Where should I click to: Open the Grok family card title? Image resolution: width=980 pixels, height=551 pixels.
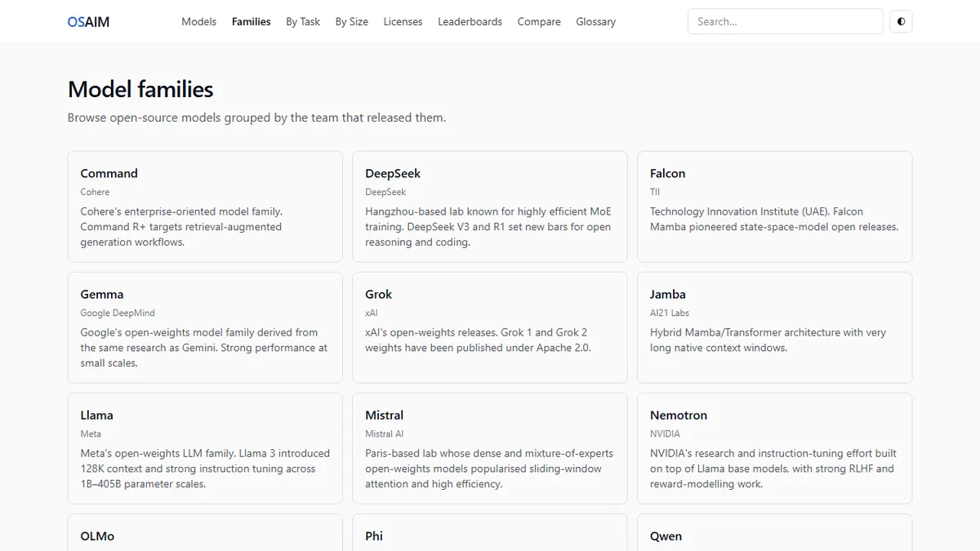pos(378,294)
